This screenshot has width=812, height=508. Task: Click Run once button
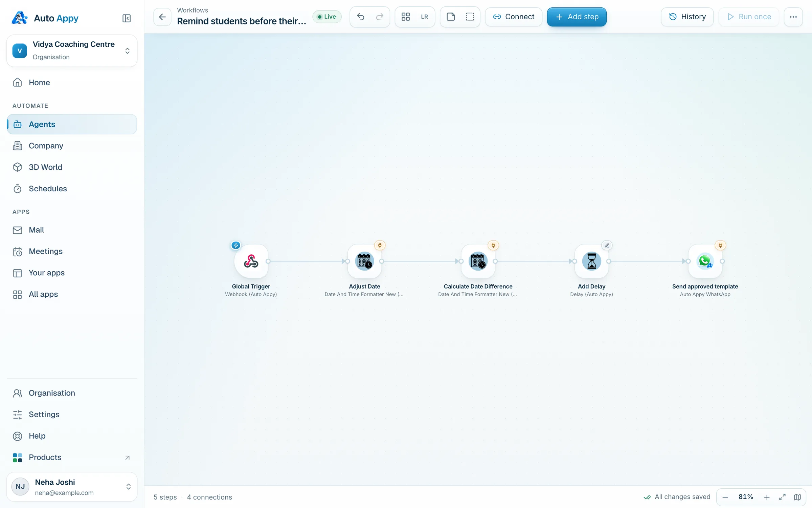[749, 17]
